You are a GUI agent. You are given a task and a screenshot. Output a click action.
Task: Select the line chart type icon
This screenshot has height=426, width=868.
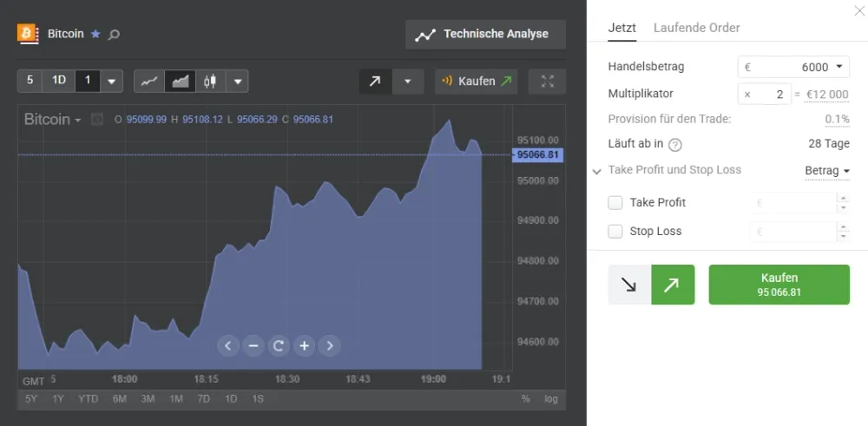point(149,82)
